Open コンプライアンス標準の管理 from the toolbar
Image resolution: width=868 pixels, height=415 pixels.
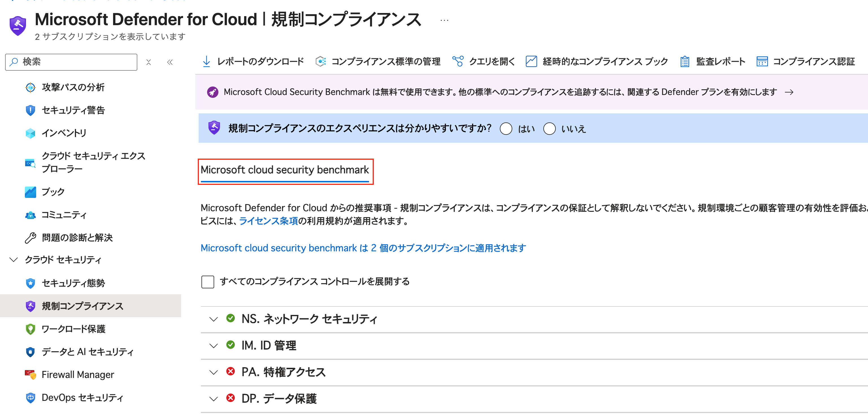click(x=386, y=61)
